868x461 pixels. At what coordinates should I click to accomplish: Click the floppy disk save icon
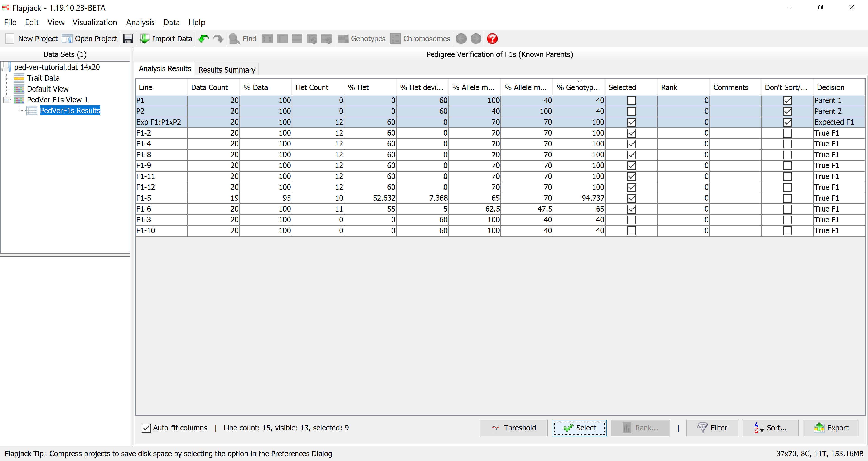(128, 39)
